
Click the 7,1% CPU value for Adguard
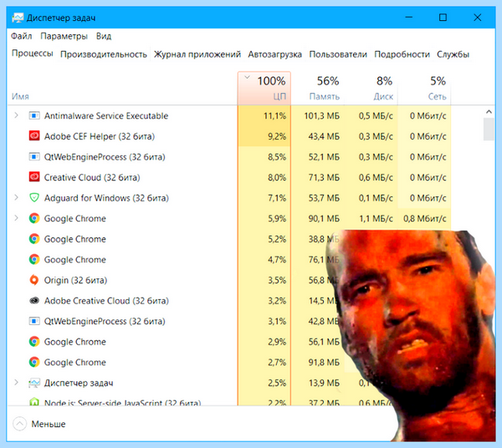pos(277,198)
